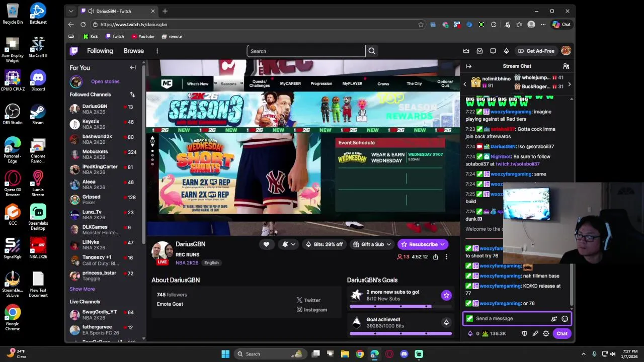Click the Bits: 29% off button

pyautogui.click(x=324, y=244)
